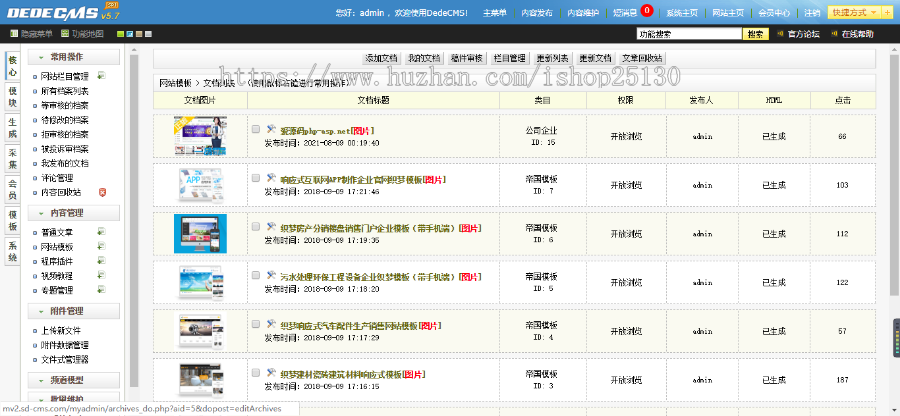Click edit icon for 污水处理环保工程 template row

click(x=271, y=275)
